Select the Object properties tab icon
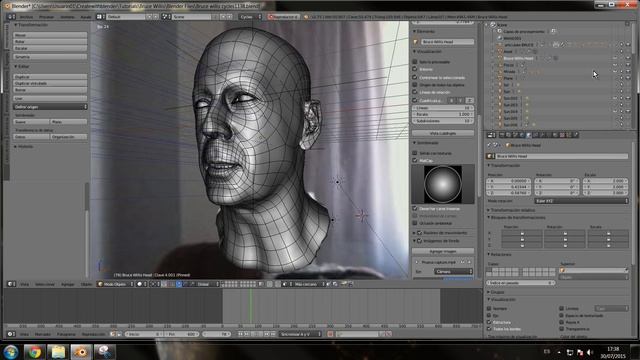This screenshot has width=640, height=360. coord(529,135)
